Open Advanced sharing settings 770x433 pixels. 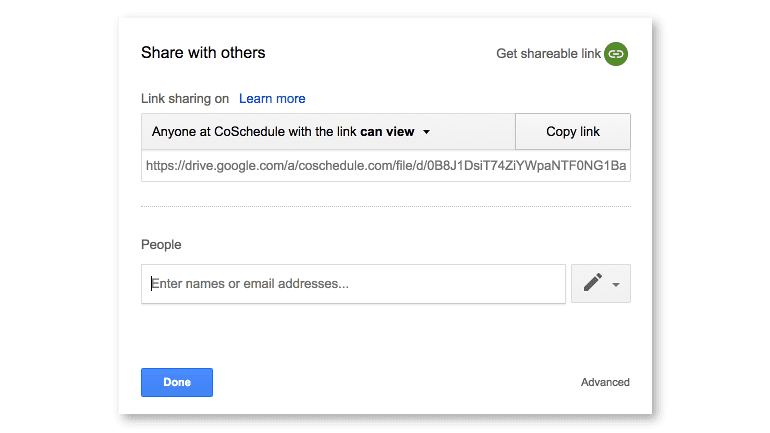[x=605, y=382]
